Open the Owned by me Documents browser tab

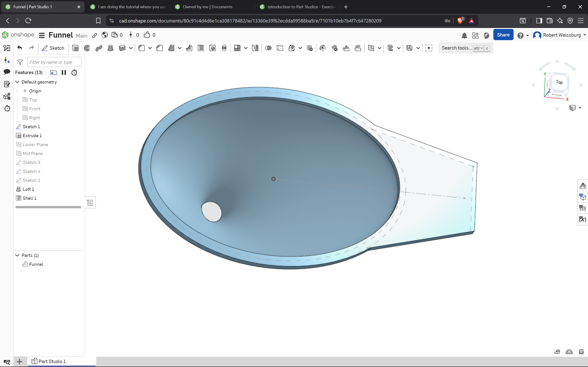[207, 7]
